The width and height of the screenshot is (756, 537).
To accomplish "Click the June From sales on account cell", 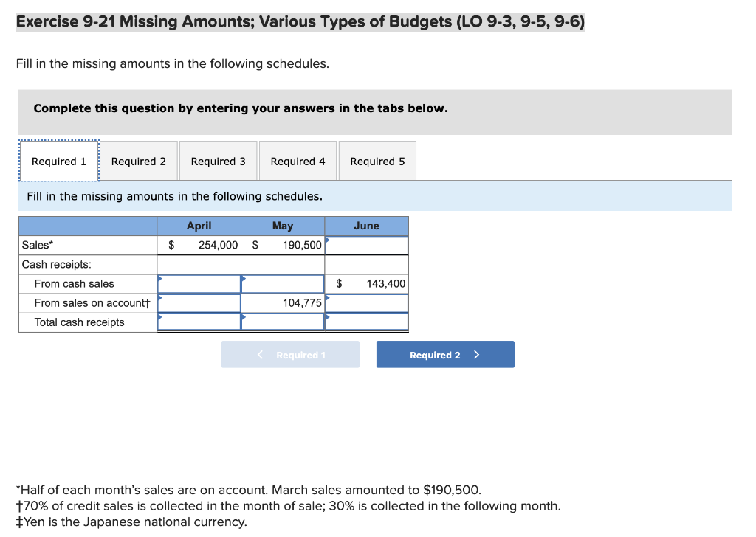I will point(366,302).
